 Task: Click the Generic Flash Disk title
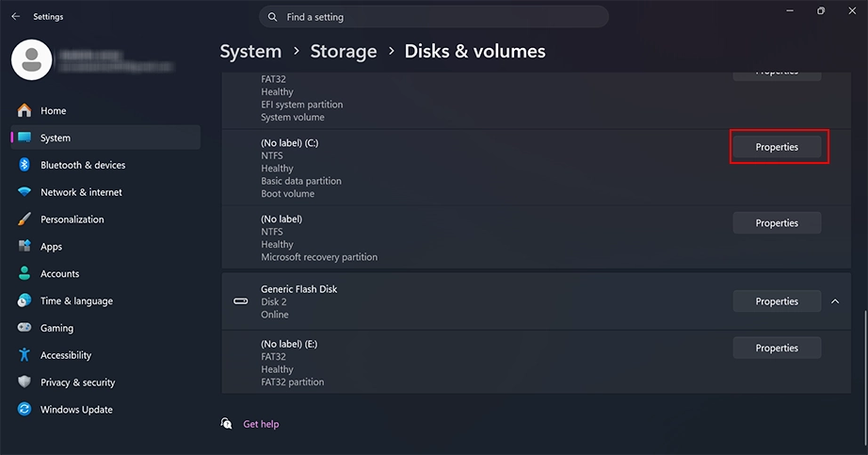click(299, 289)
